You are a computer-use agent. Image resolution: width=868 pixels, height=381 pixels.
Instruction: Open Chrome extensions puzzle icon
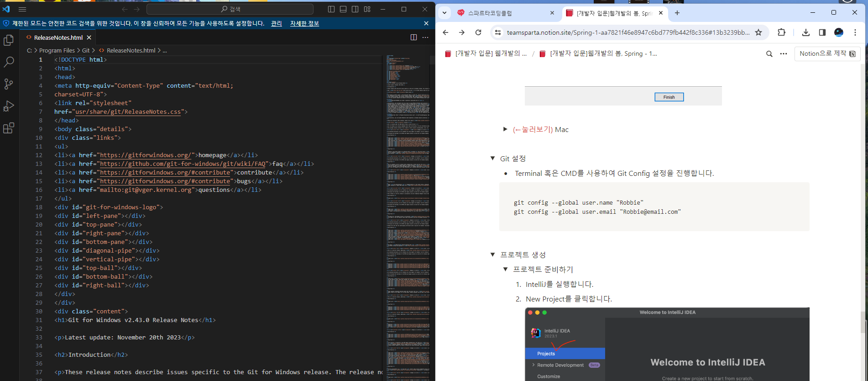(x=781, y=32)
